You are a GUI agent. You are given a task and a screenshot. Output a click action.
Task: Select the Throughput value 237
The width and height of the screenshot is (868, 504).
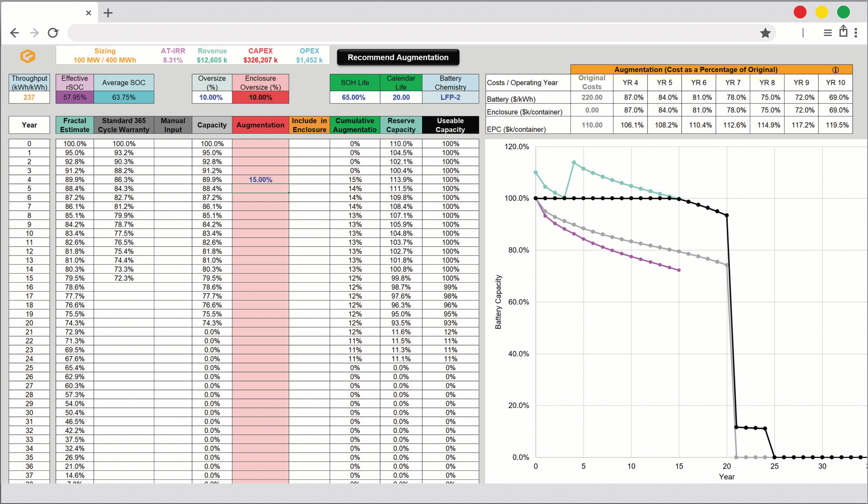point(29,97)
